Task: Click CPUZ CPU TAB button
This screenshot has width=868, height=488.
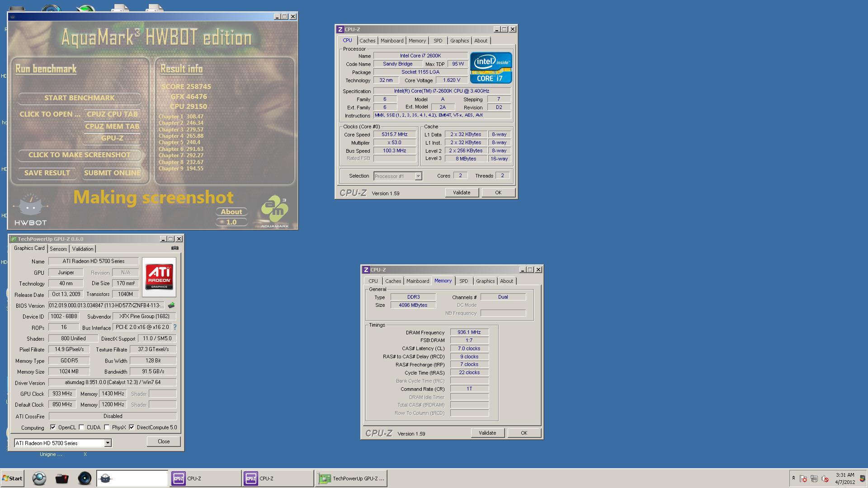Action: (x=112, y=114)
